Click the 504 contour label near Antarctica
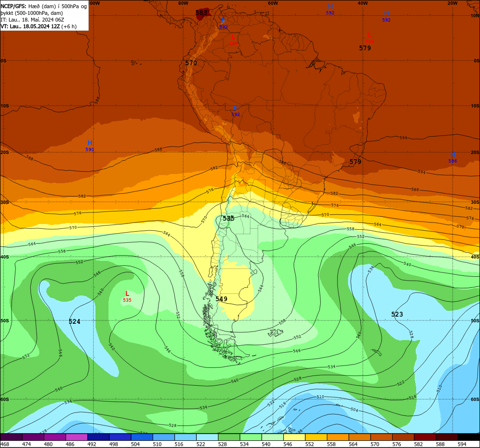 pyautogui.click(x=354, y=410)
